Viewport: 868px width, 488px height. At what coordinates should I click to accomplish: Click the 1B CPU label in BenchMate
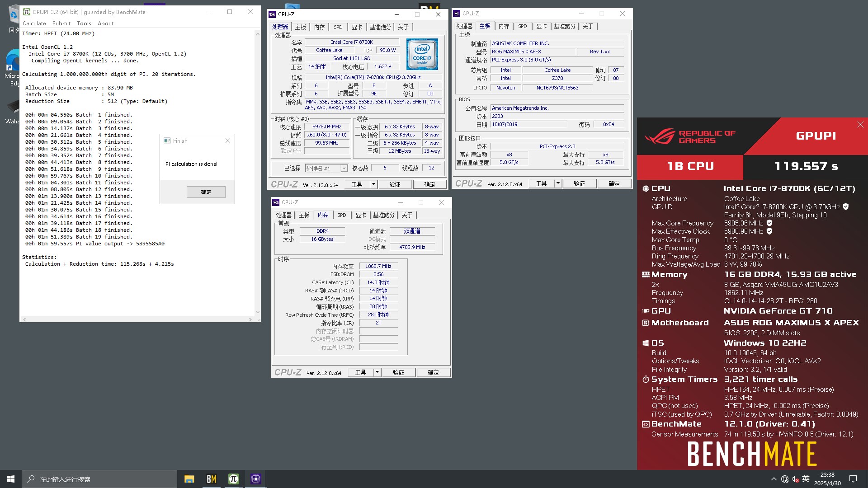click(690, 167)
